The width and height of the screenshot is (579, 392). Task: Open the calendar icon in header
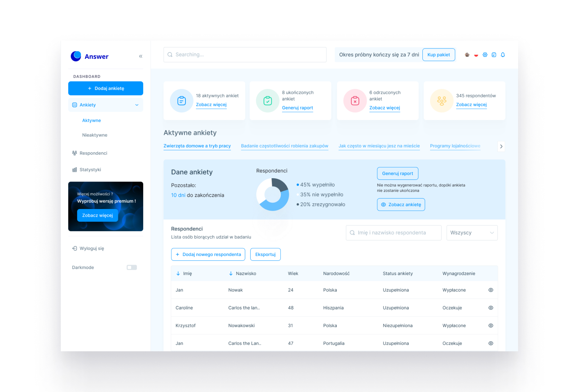point(494,55)
